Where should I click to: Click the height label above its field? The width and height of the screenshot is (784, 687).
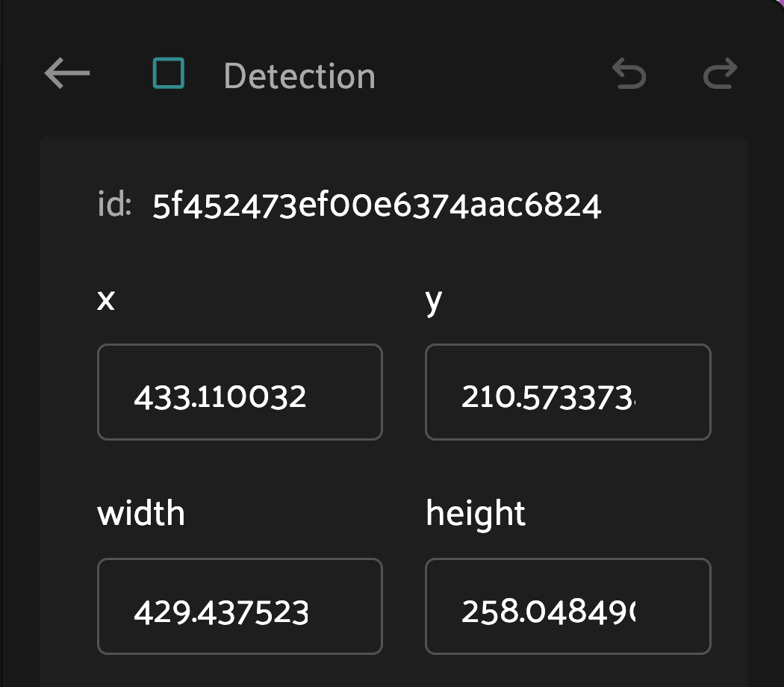tap(475, 512)
